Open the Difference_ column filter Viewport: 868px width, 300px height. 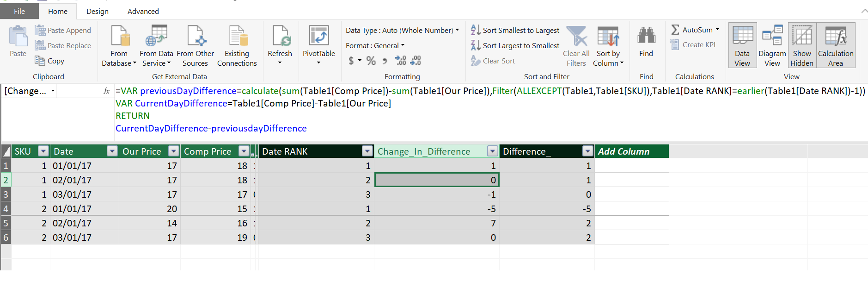point(588,151)
